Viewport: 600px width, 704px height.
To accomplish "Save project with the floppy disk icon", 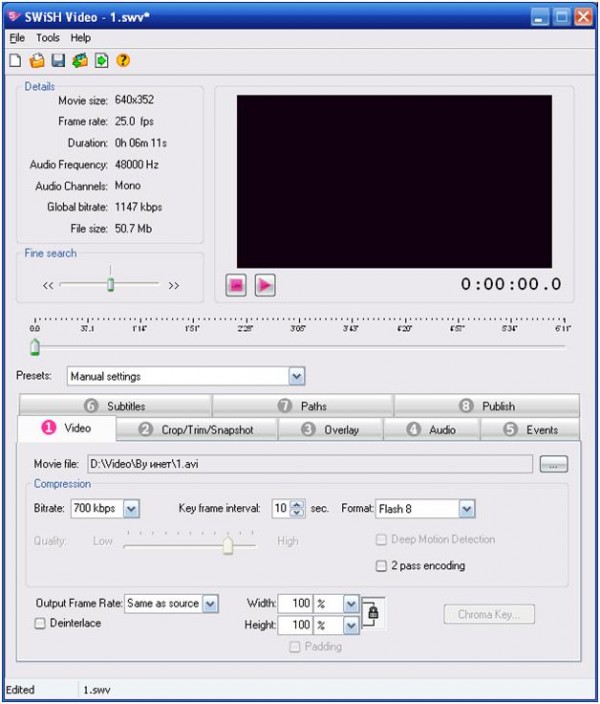I will [x=58, y=60].
